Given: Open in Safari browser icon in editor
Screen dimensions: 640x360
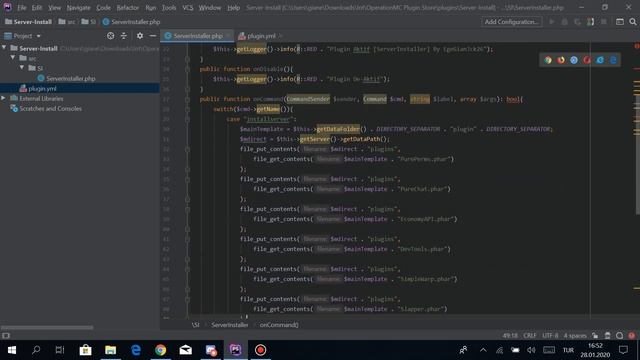Looking at the screenshot, I should click(x=574, y=60).
